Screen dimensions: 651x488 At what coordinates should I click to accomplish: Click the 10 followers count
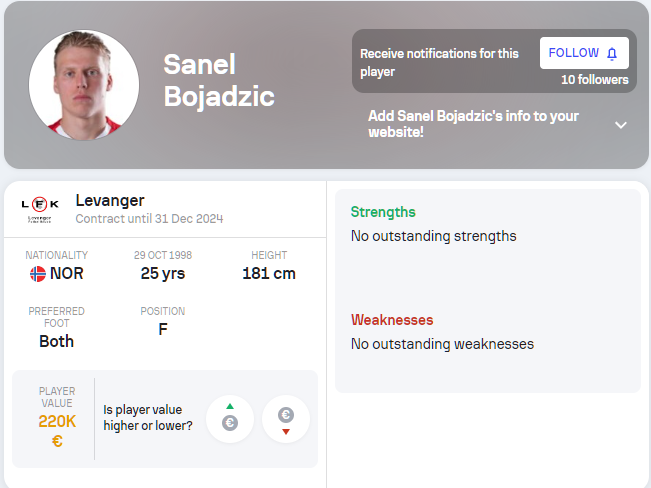pyautogui.click(x=595, y=80)
